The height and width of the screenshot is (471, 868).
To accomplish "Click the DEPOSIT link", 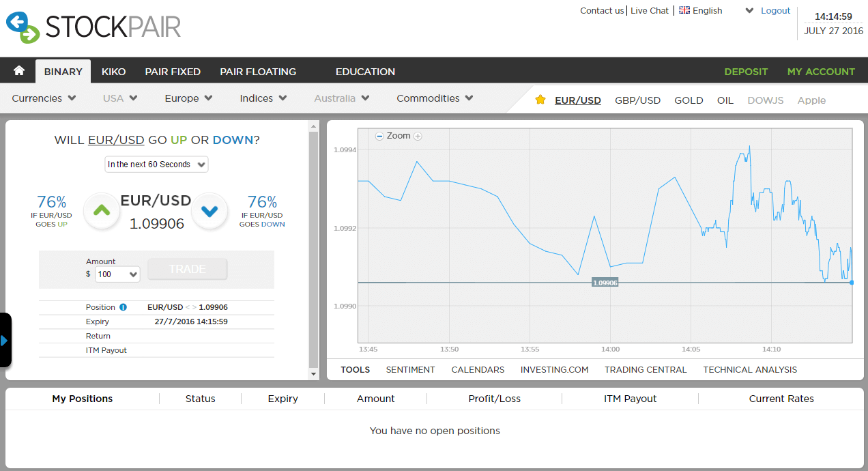I will coord(746,71).
